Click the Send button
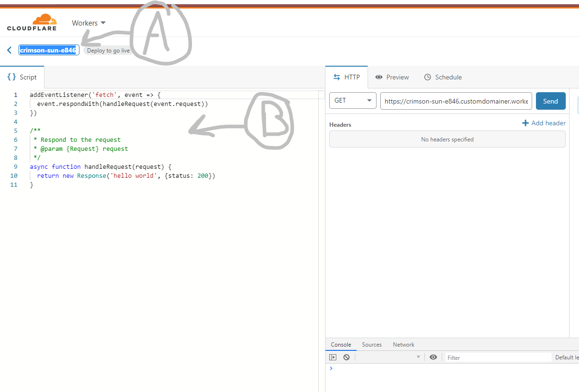 click(x=550, y=101)
